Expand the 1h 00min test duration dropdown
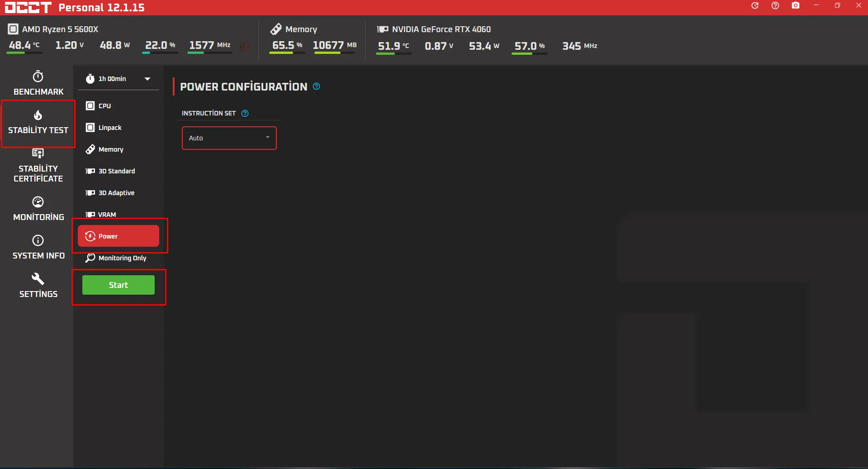Screen dimensions: 868x469 [119, 79]
